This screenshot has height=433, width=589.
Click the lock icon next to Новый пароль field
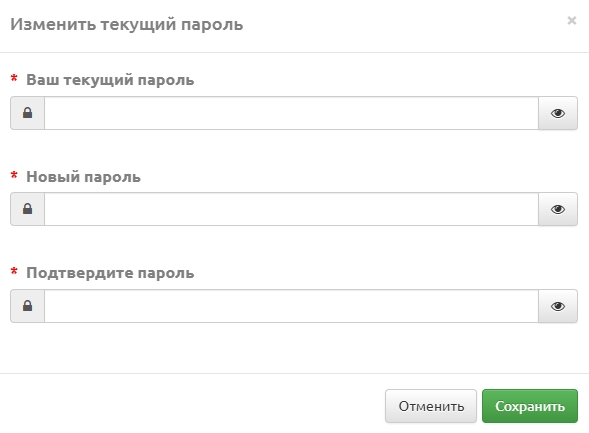click(x=27, y=209)
